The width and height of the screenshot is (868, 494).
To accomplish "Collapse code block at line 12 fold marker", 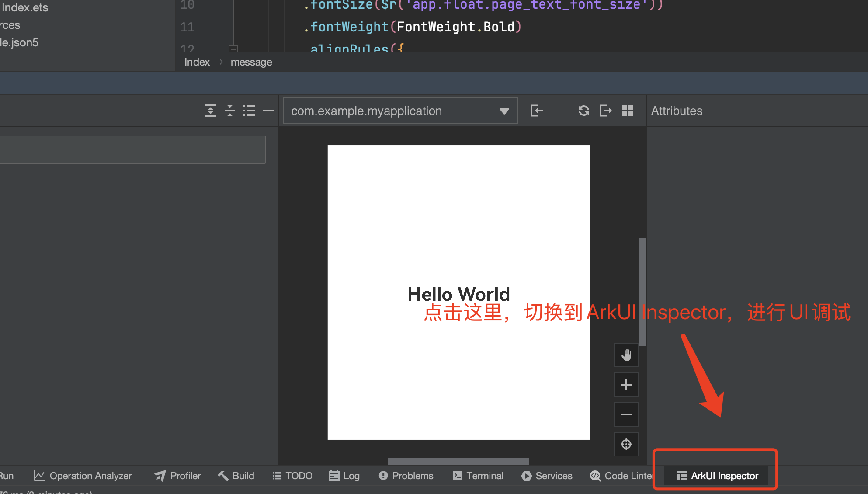I will (233, 48).
